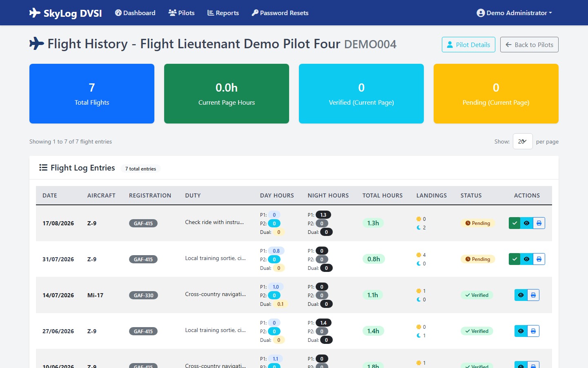Verify the 17/08/2026 flight with the green checkmark

pyautogui.click(x=514, y=223)
